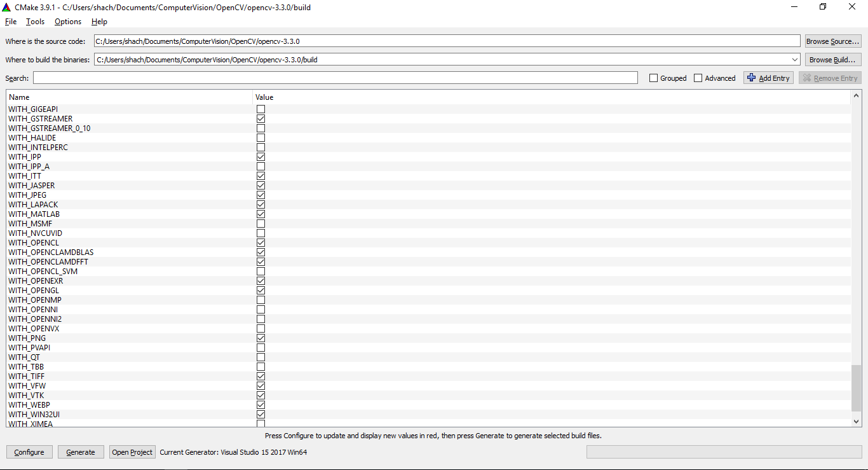Image resolution: width=868 pixels, height=470 pixels.
Task: Enable the WITH_TBB option
Action: [261, 366]
